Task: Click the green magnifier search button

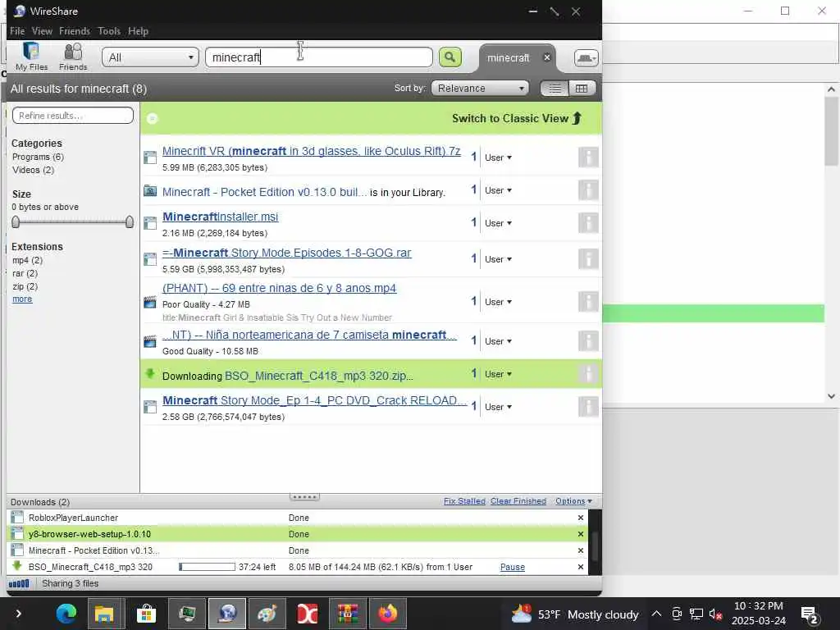Action: 450,57
